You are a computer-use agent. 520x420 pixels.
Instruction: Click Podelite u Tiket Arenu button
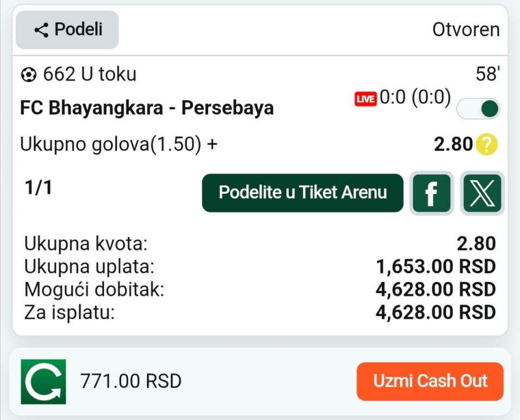[303, 193]
